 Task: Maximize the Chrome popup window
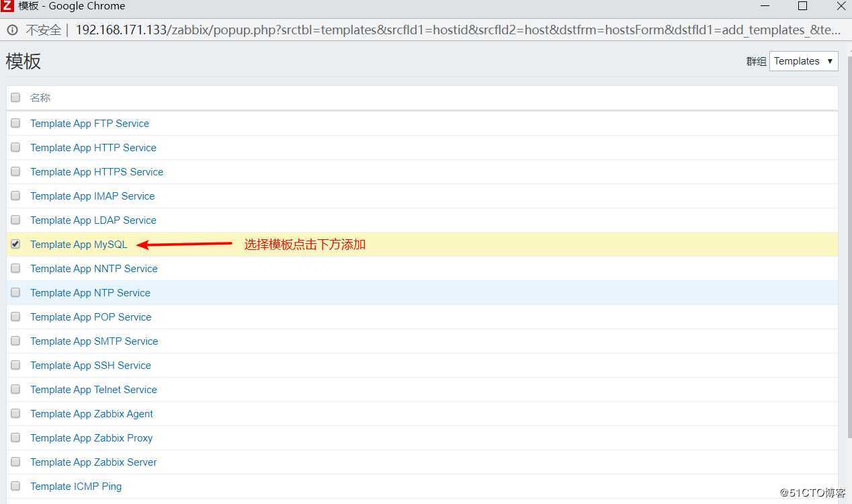point(802,6)
